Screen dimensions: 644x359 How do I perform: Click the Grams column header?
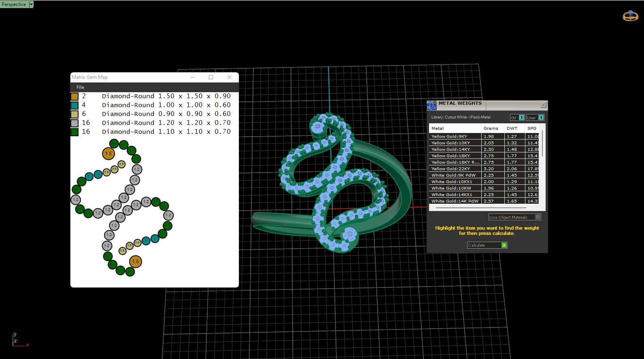(491, 128)
